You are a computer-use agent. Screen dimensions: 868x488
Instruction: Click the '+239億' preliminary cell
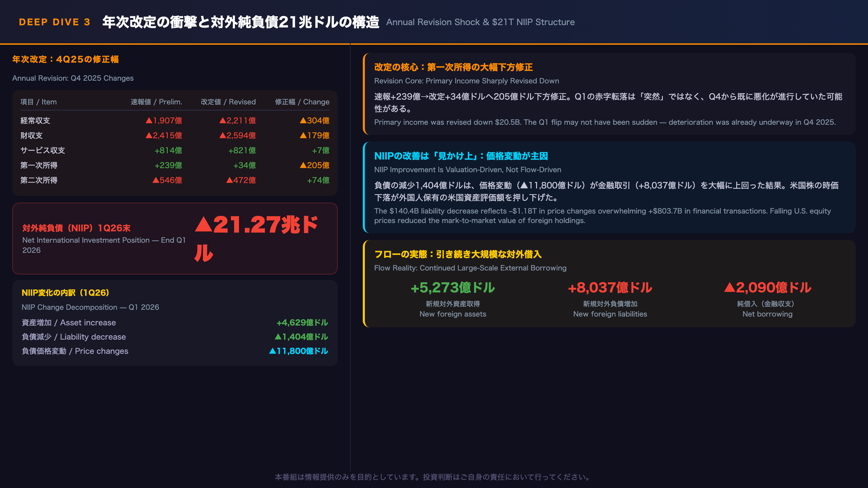[168, 165]
